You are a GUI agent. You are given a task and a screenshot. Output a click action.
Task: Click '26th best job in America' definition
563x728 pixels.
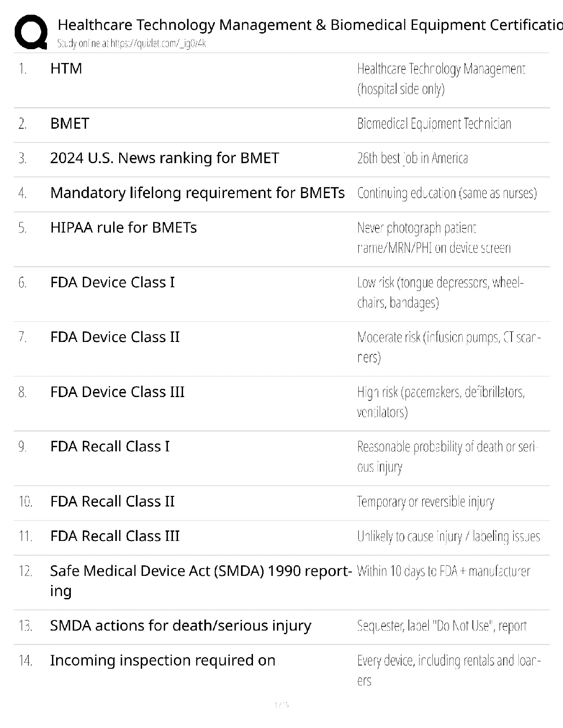coord(413,159)
